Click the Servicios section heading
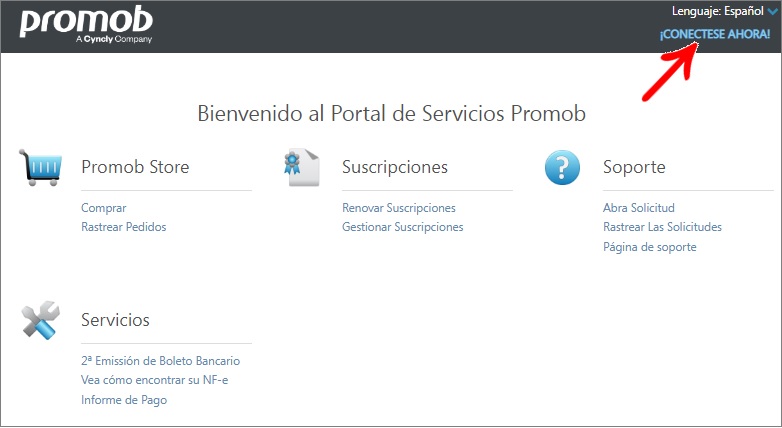 tap(115, 320)
